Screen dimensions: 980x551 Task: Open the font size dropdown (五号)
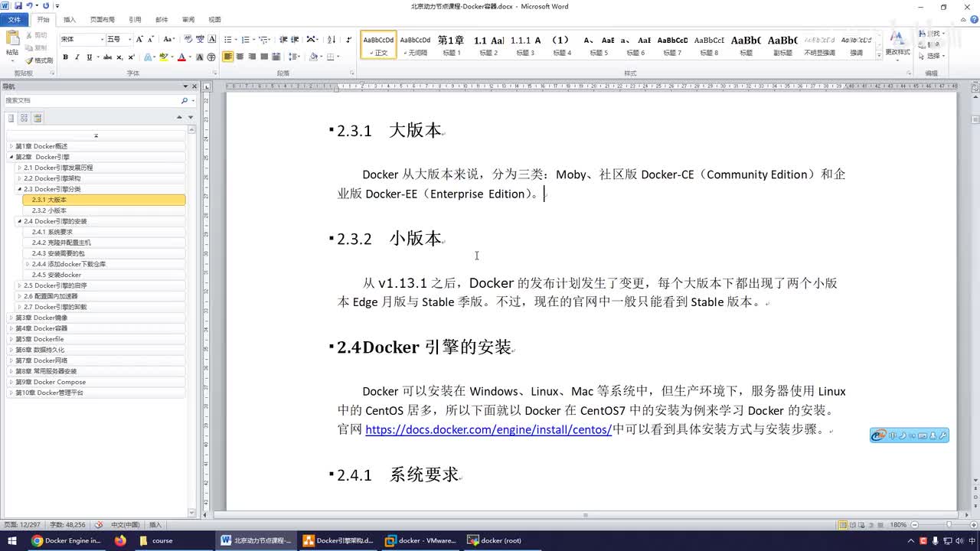129,39
